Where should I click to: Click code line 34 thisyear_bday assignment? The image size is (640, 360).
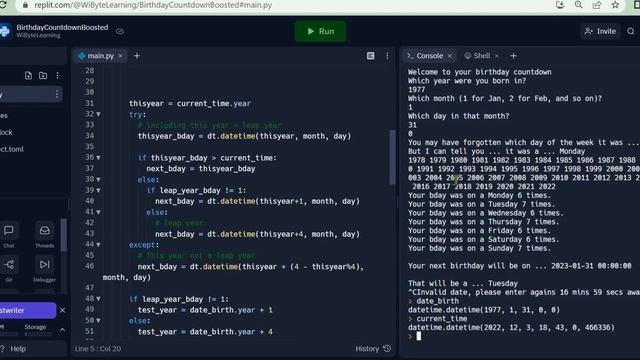[x=244, y=136]
